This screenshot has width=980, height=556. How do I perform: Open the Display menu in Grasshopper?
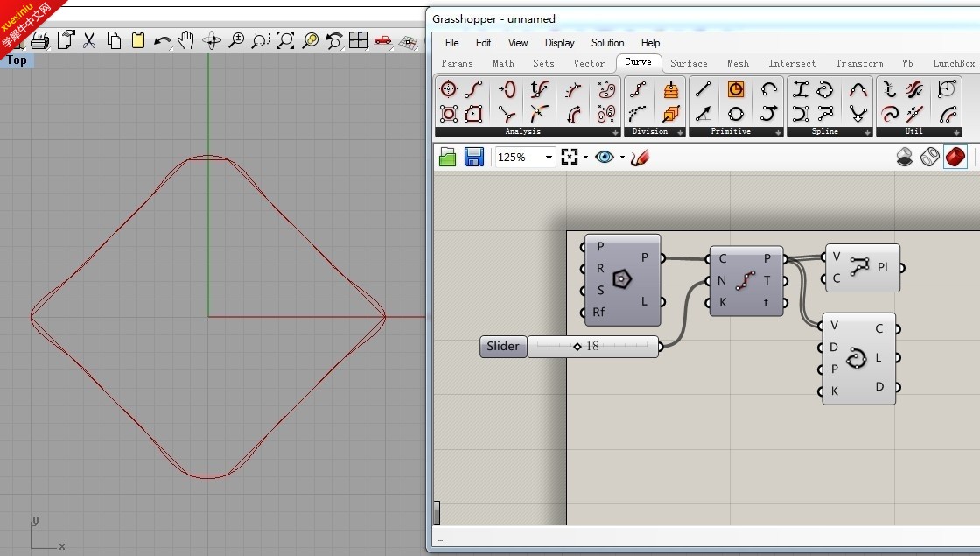coord(559,43)
